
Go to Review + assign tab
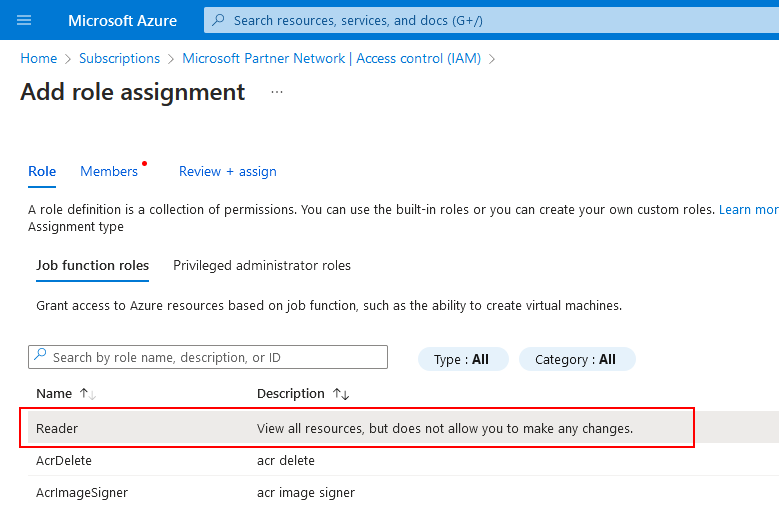(228, 171)
